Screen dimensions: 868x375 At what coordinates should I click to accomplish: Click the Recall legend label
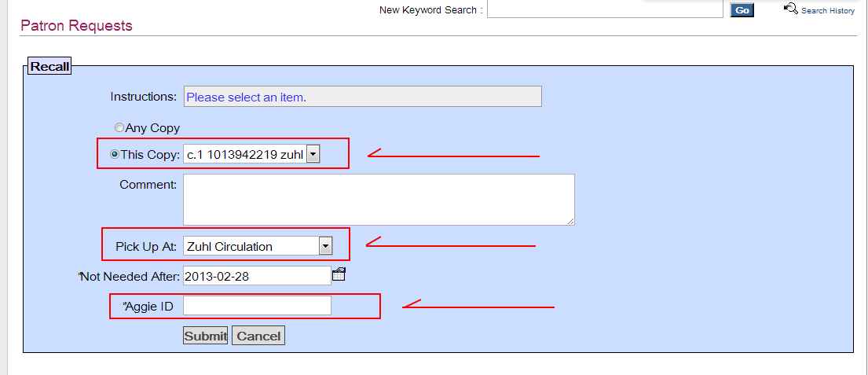pyautogui.click(x=49, y=67)
